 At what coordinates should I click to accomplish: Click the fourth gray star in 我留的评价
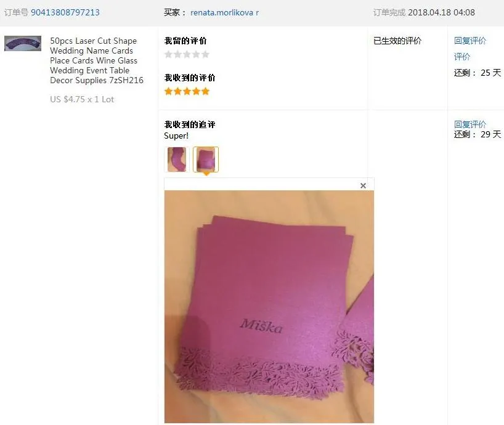(196, 54)
